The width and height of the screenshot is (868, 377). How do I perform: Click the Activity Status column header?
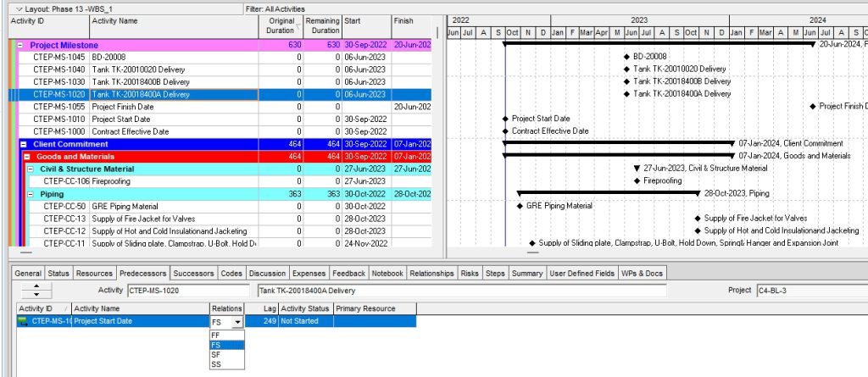pos(306,308)
